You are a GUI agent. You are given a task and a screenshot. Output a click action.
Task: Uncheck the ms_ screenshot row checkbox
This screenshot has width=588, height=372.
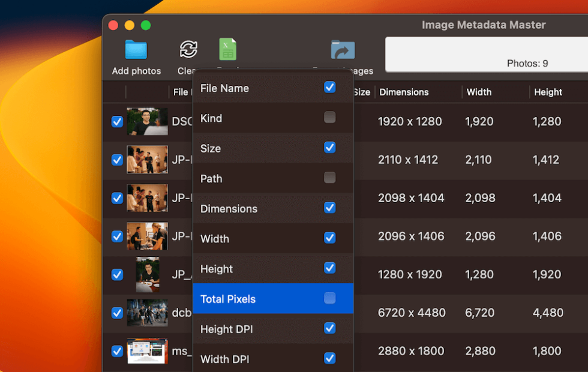click(118, 352)
